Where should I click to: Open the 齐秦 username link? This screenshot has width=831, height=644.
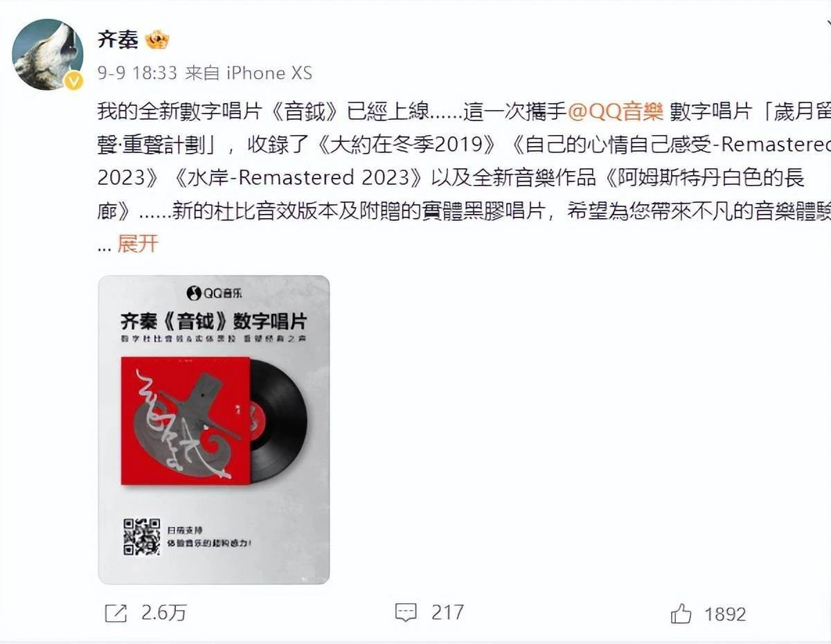click(118, 39)
